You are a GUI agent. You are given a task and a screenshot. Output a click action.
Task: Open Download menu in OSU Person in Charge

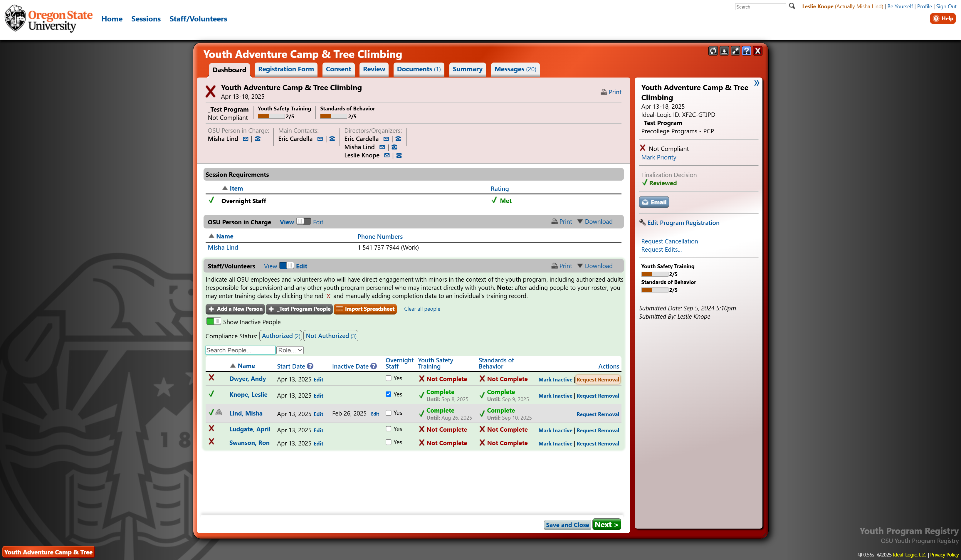point(595,222)
